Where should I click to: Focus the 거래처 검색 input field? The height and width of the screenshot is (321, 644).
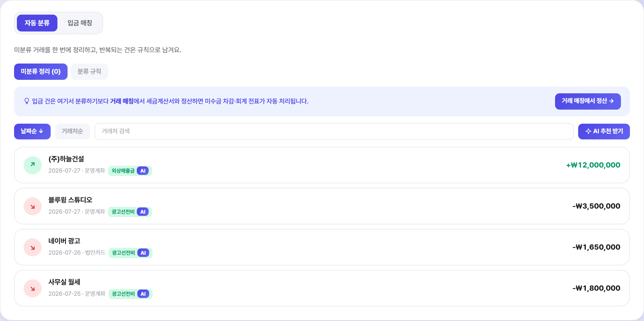point(334,131)
